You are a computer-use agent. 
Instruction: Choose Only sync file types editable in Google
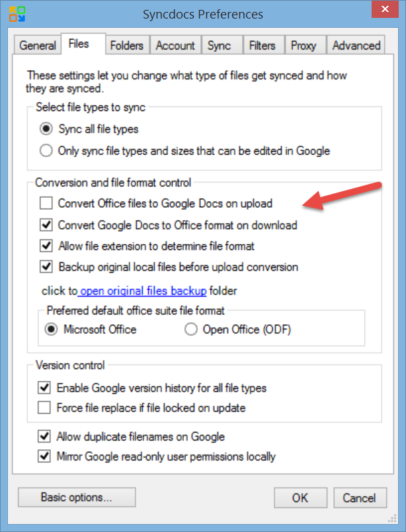[x=185, y=151]
